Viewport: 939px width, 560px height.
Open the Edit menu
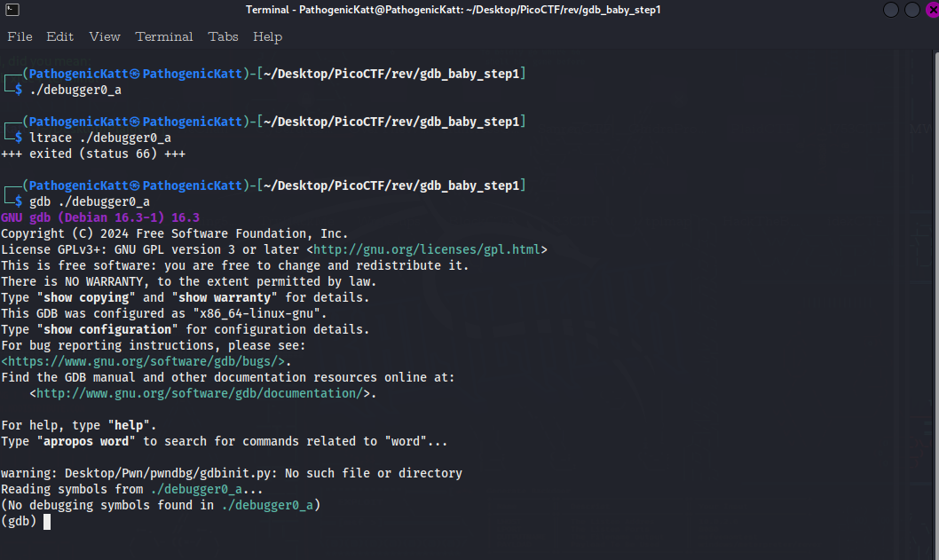[x=59, y=36]
